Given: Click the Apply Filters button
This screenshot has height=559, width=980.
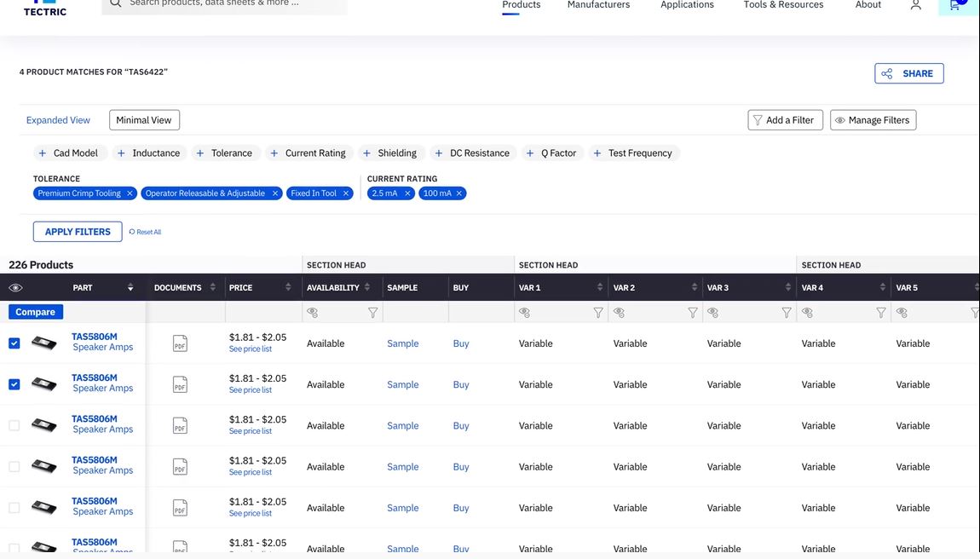Looking at the screenshot, I should [x=78, y=232].
